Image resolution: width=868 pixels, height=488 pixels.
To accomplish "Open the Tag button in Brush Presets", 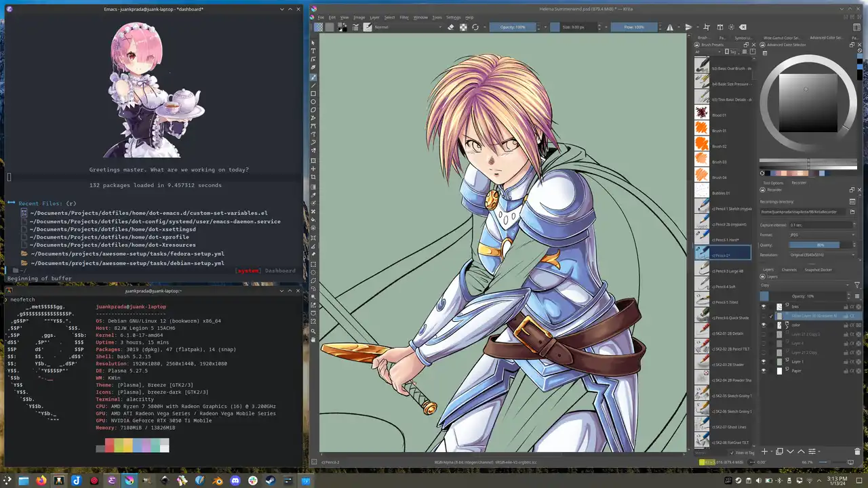I will pyautogui.click(x=730, y=52).
